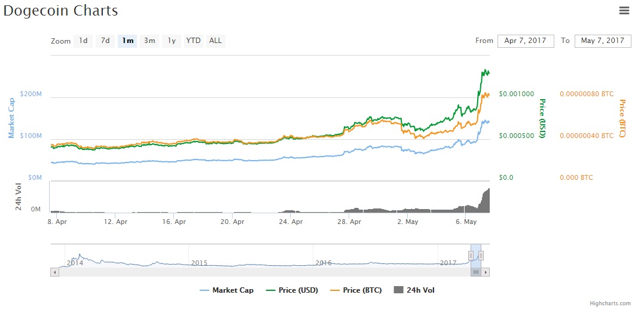Click the 2014 label in navigator
This screenshot has width=644, height=313.
click(75, 263)
